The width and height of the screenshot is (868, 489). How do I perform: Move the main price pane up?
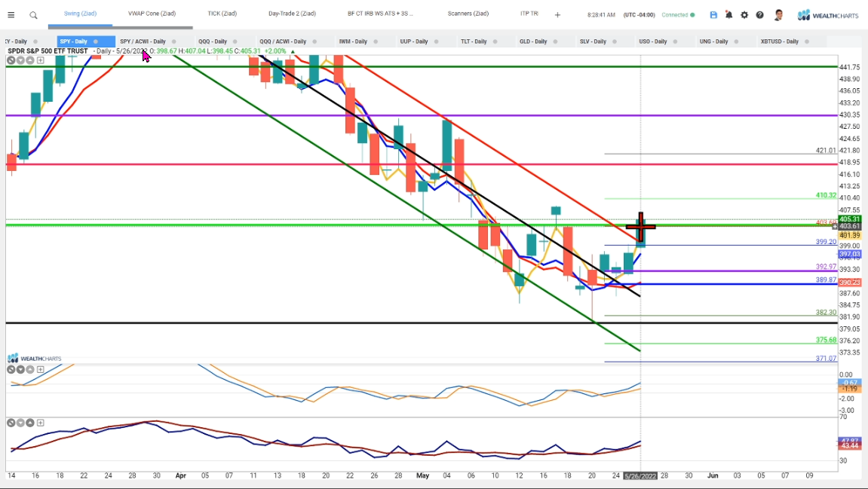click(30, 60)
